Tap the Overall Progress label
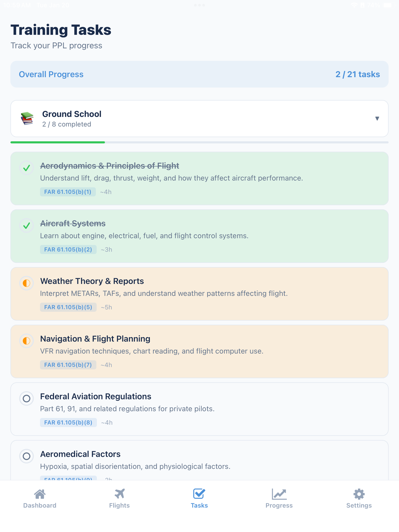Viewport: 399px width, 532px height. tap(51, 74)
